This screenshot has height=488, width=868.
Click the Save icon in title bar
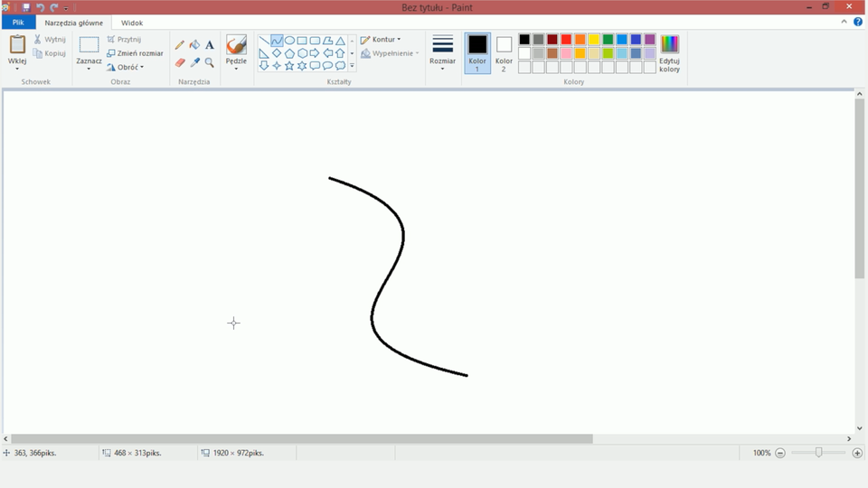(26, 7)
